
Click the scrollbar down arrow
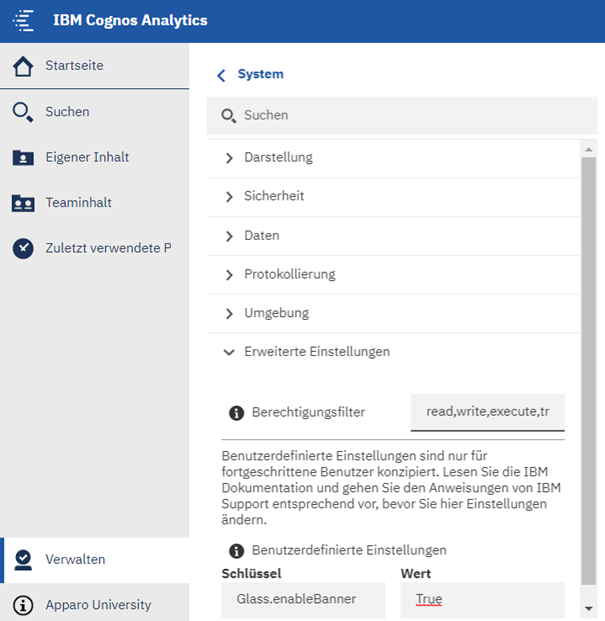(x=589, y=607)
